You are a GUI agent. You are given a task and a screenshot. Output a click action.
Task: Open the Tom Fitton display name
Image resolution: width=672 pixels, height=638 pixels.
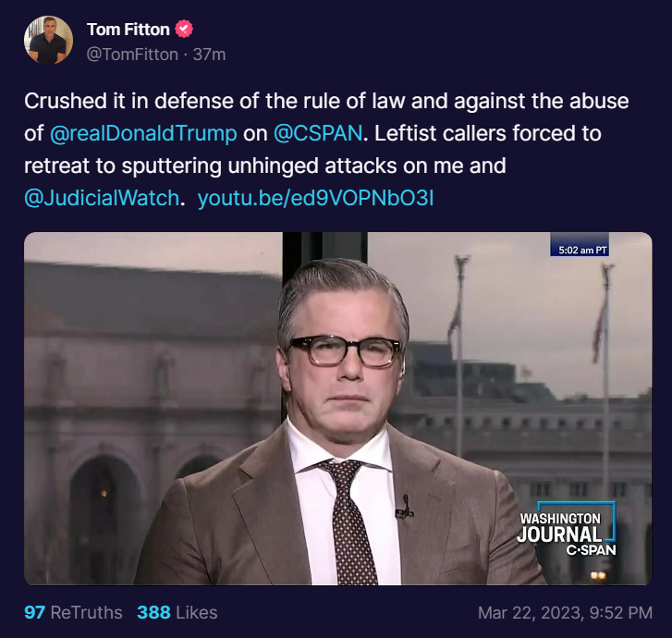pyautogui.click(x=128, y=30)
